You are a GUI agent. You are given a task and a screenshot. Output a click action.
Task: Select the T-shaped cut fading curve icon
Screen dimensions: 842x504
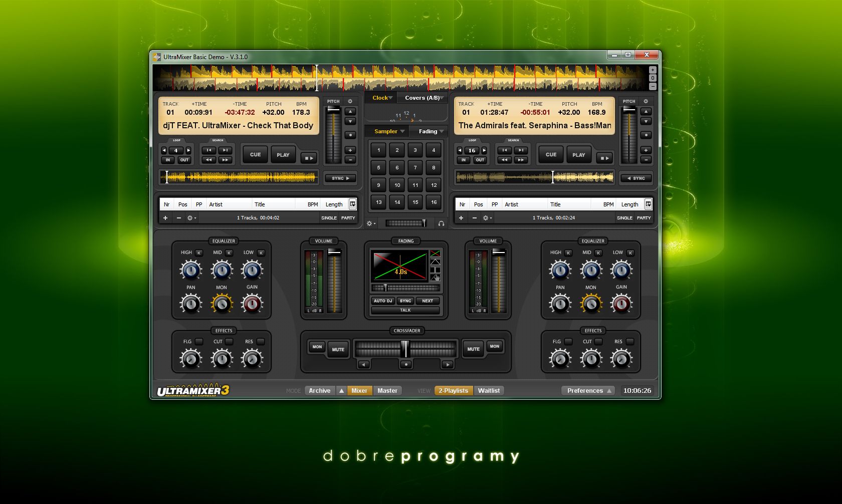tap(435, 270)
